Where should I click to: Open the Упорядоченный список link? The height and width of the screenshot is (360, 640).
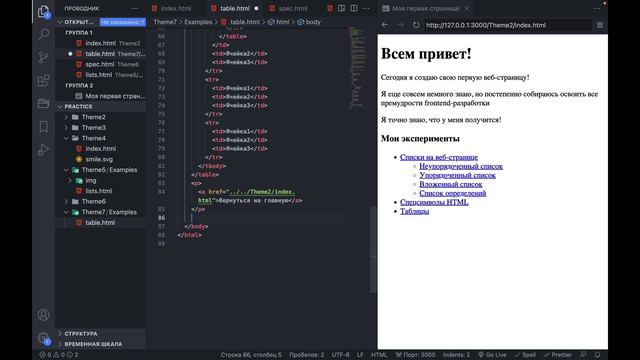pyautogui.click(x=458, y=175)
